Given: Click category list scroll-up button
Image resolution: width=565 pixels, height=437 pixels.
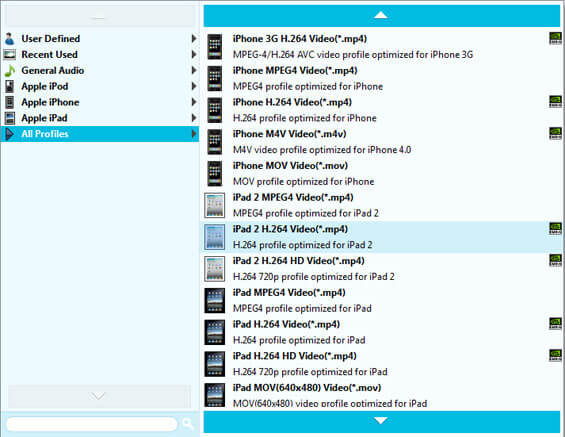Looking at the screenshot, I should click(100, 16).
